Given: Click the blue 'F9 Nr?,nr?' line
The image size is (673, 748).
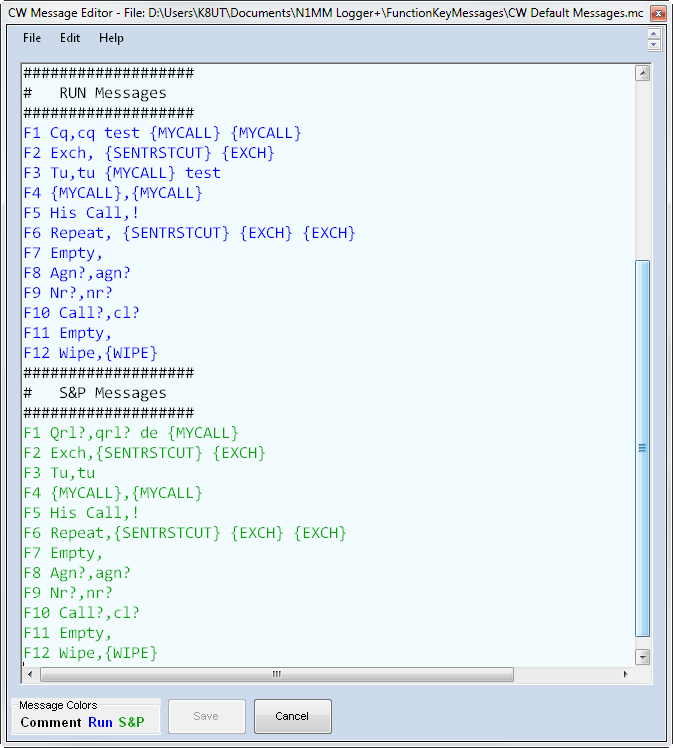Looking at the screenshot, I should click(68, 293).
